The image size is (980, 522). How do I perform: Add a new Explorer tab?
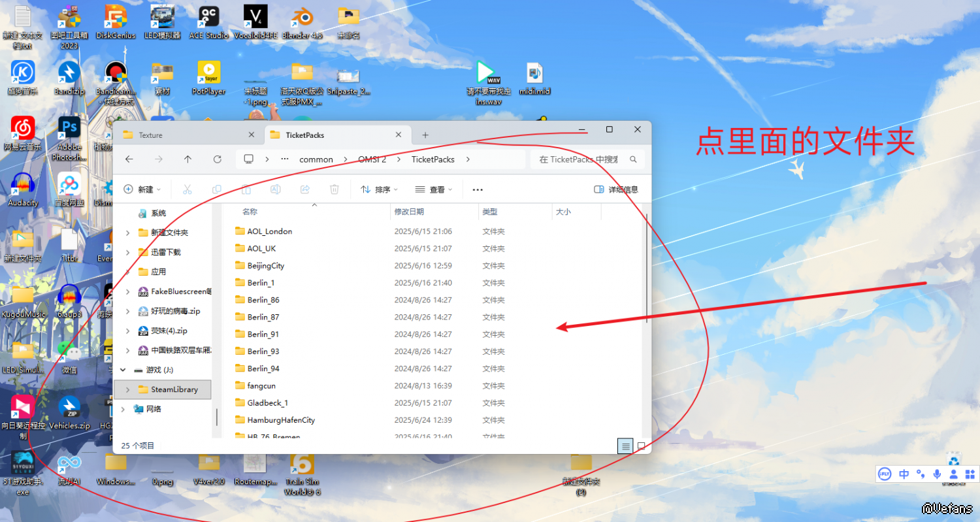click(x=425, y=135)
